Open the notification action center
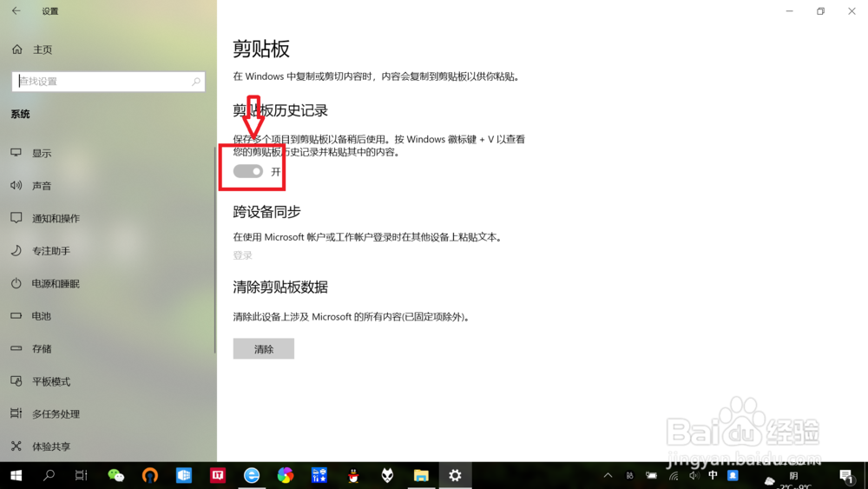 pyautogui.click(x=846, y=476)
